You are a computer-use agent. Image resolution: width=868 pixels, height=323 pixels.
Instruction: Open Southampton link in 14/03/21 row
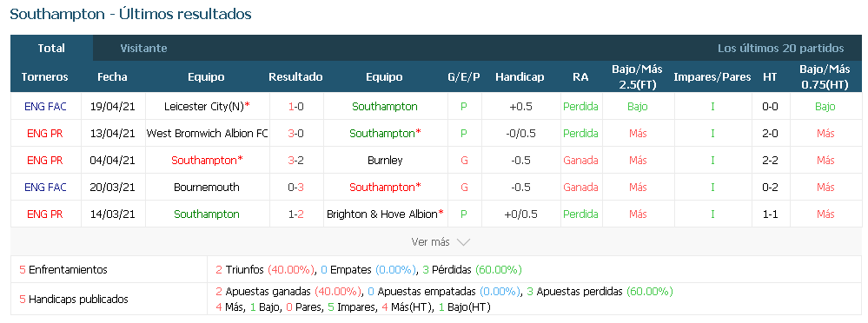pos(207,214)
